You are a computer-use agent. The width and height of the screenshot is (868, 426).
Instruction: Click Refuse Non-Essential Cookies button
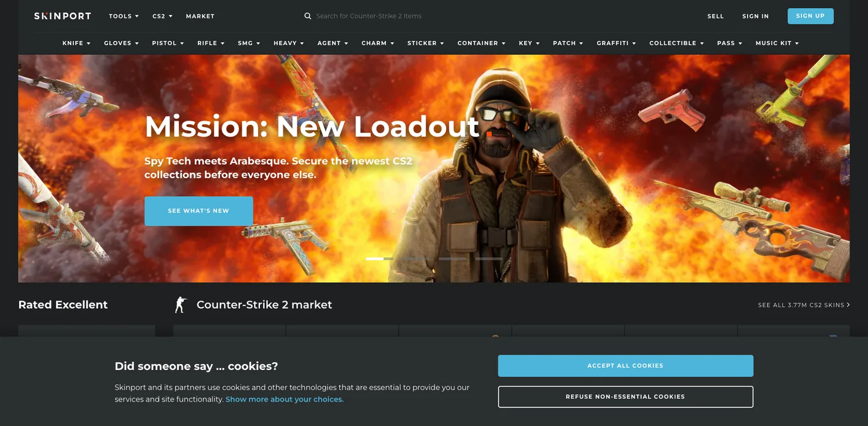(x=626, y=397)
